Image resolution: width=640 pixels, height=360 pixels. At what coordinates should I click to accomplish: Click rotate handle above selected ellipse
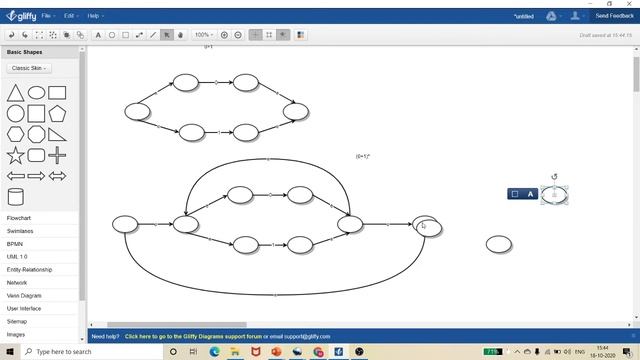click(554, 177)
